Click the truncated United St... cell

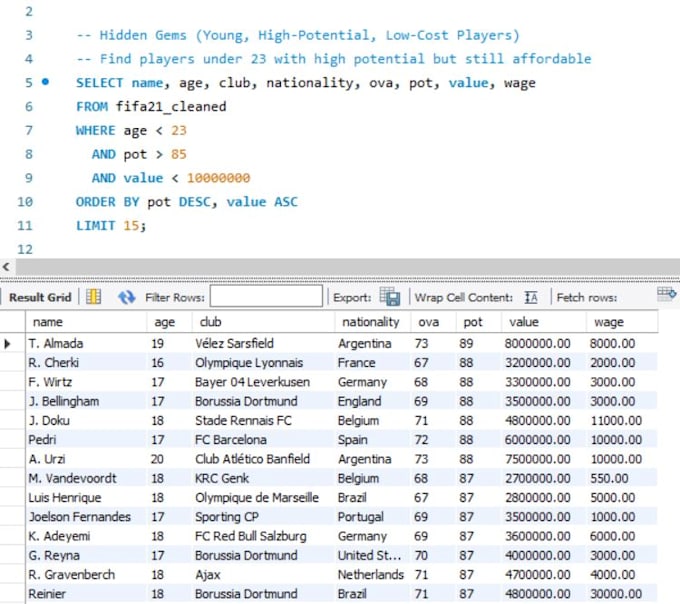[373, 555]
